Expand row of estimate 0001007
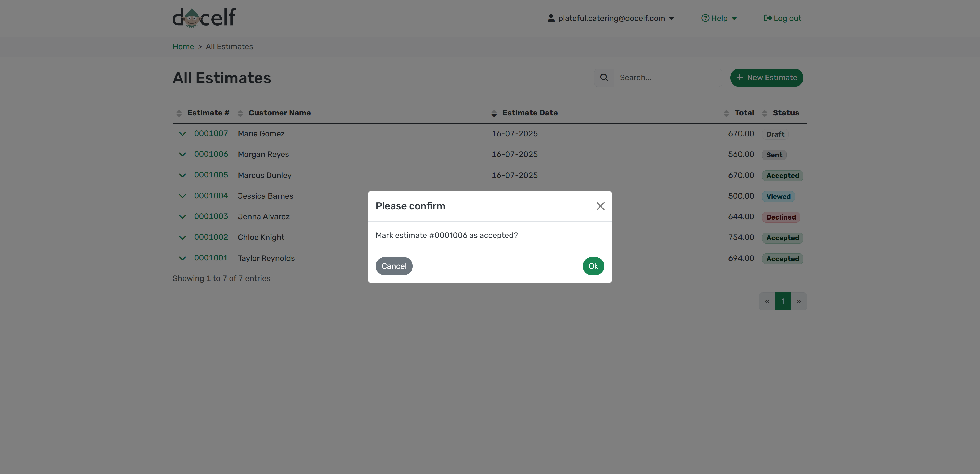Screen dimensions: 980x474 click(182, 134)
